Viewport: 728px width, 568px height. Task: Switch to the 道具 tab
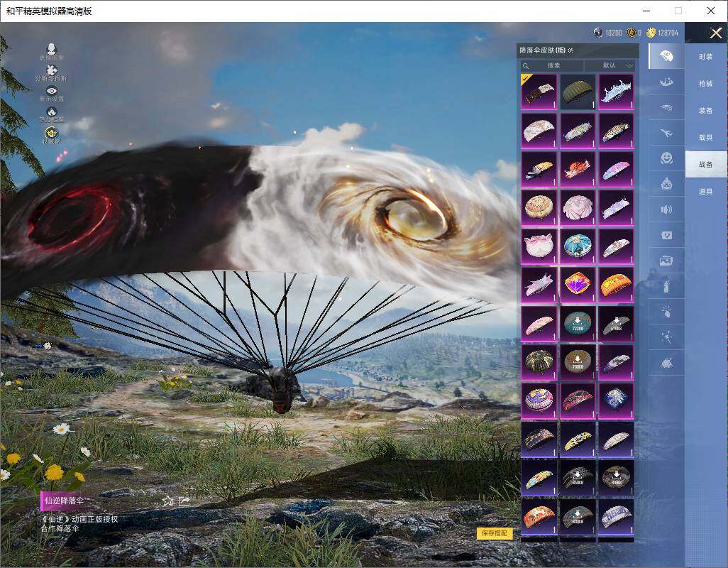tap(706, 192)
